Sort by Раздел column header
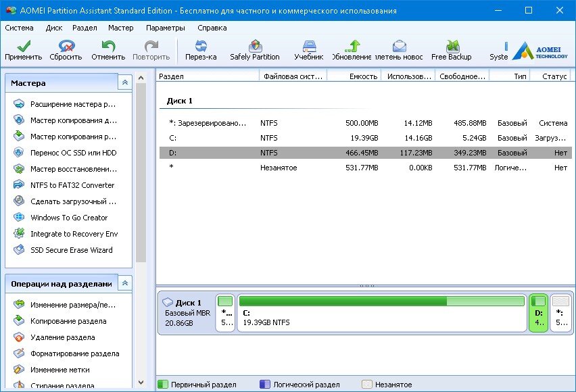 coord(208,76)
